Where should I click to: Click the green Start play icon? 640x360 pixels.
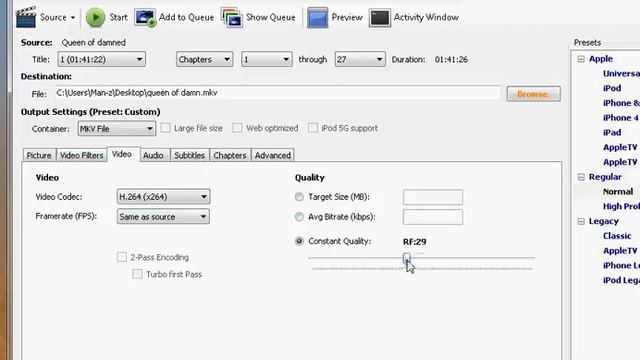pyautogui.click(x=96, y=18)
